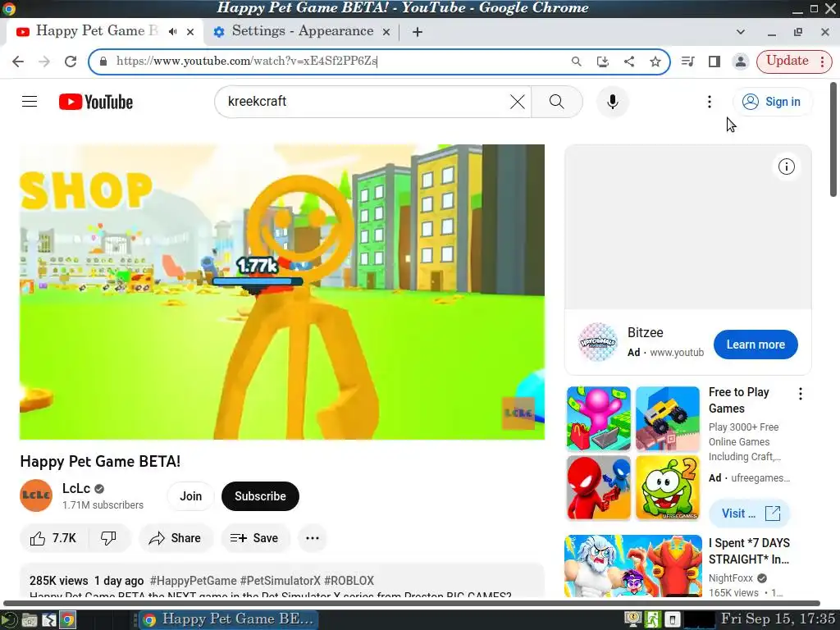The width and height of the screenshot is (840, 630).
Task: Install YouTube app from address bar
Action: [x=603, y=61]
